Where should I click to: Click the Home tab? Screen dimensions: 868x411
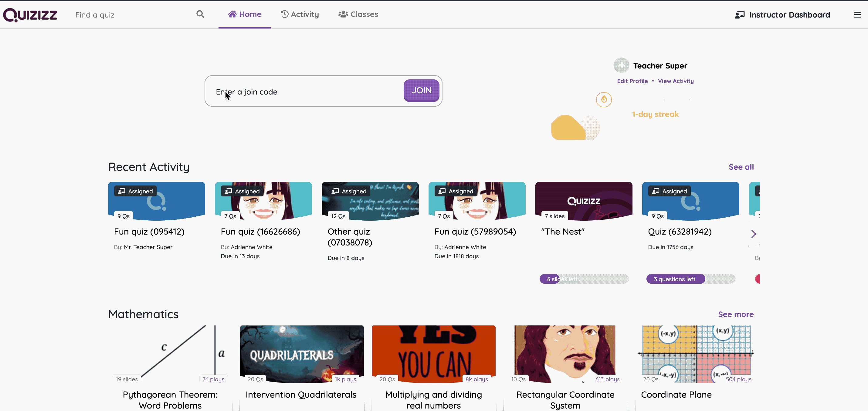[245, 14]
